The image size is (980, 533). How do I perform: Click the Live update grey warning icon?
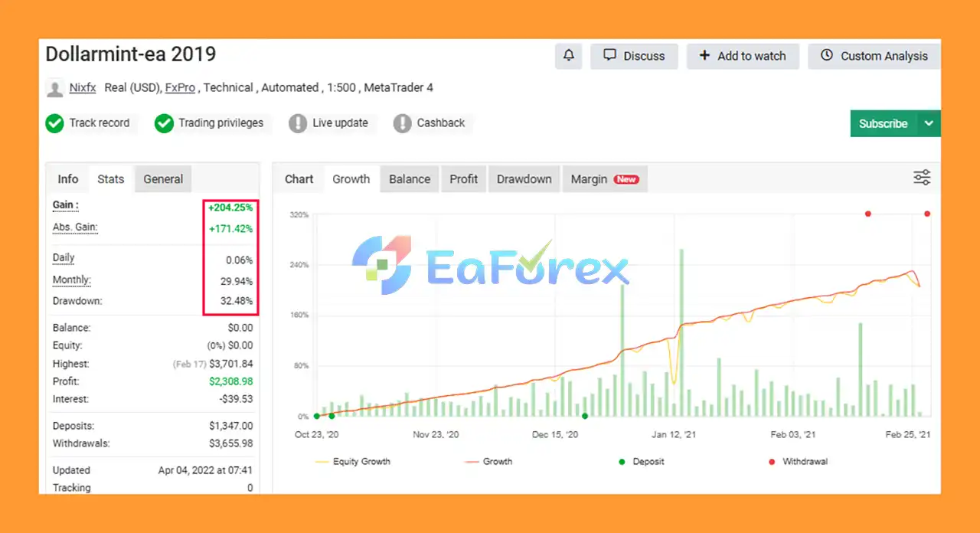[x=298, y=123]
